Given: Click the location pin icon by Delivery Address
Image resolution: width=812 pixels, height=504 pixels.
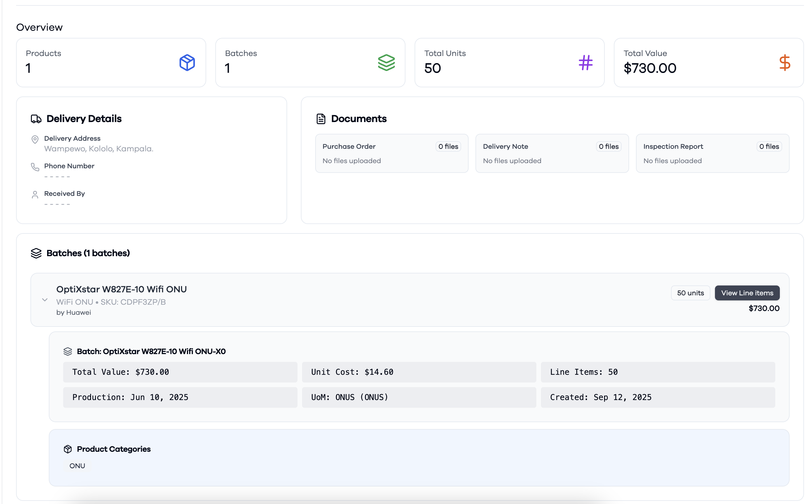Looking at the screenshot, I should (35, 139).
